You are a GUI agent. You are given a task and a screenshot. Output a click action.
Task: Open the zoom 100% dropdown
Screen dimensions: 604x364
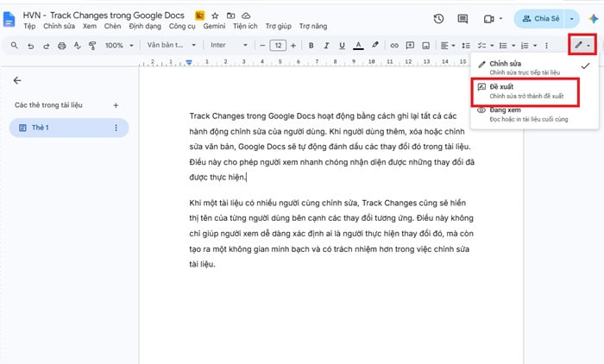[119, 46]
